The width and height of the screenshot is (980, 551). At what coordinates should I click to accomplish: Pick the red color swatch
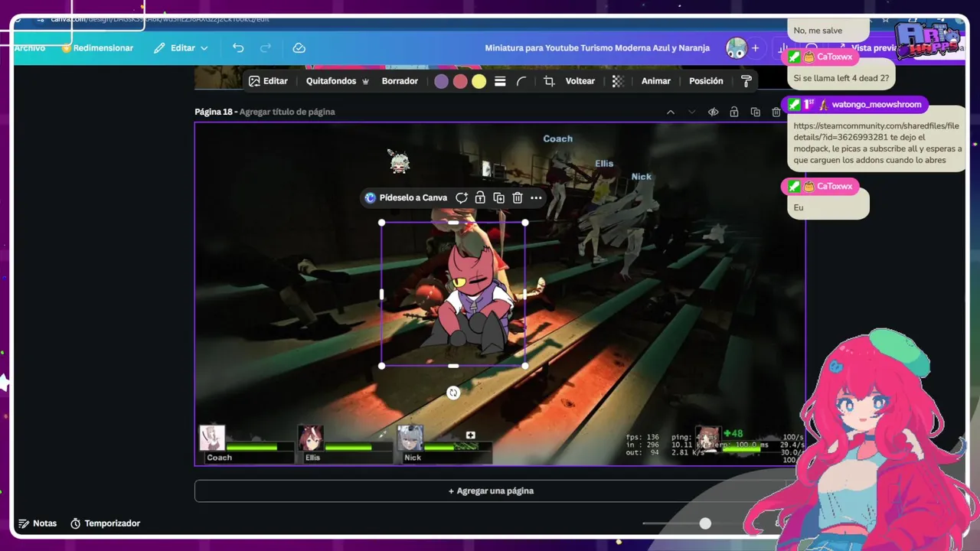click(460, 81)
